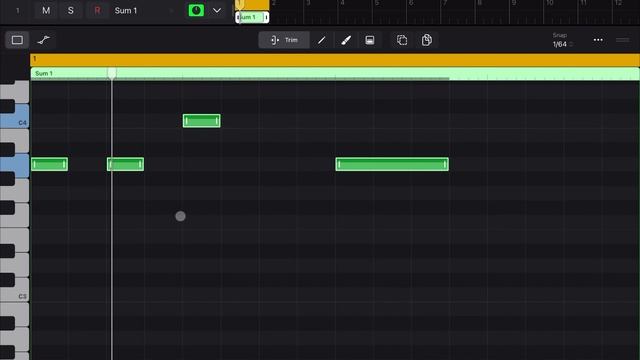Expand the track options chevron

pyautogui.click(x=217, y=11)
